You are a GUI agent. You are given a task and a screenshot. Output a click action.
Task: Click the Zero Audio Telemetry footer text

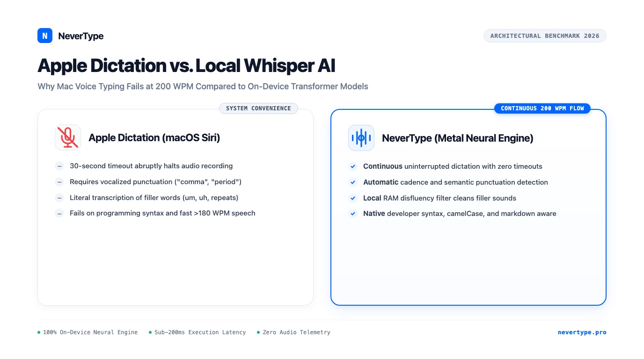pyautogui.click(x=296, y=332)
